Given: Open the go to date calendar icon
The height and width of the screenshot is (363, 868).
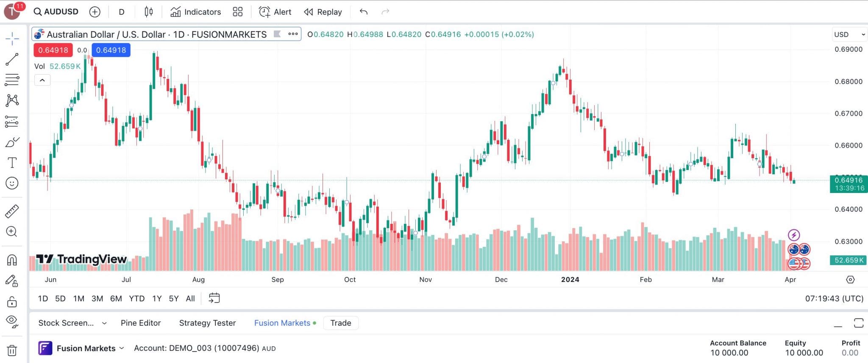Looking at the screenshot, I should click(214, 298).
